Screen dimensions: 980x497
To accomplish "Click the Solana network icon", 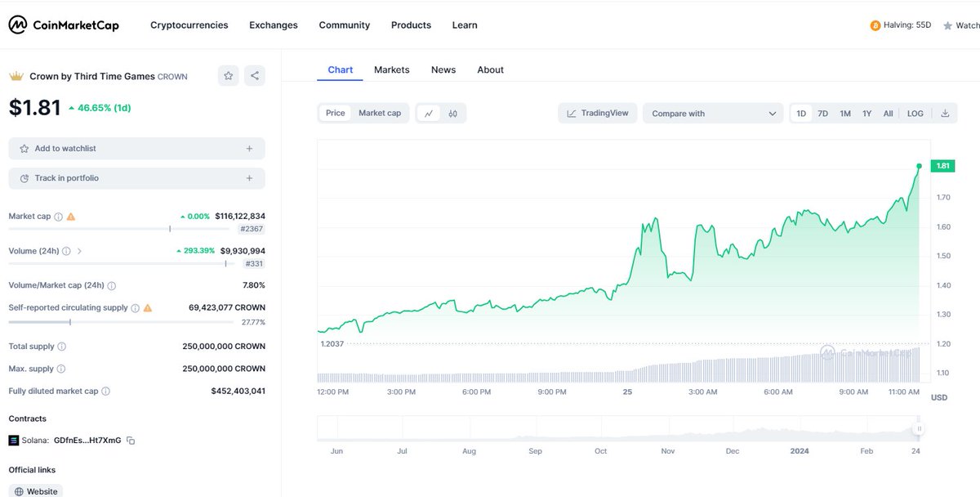I will tap(13, 441).
